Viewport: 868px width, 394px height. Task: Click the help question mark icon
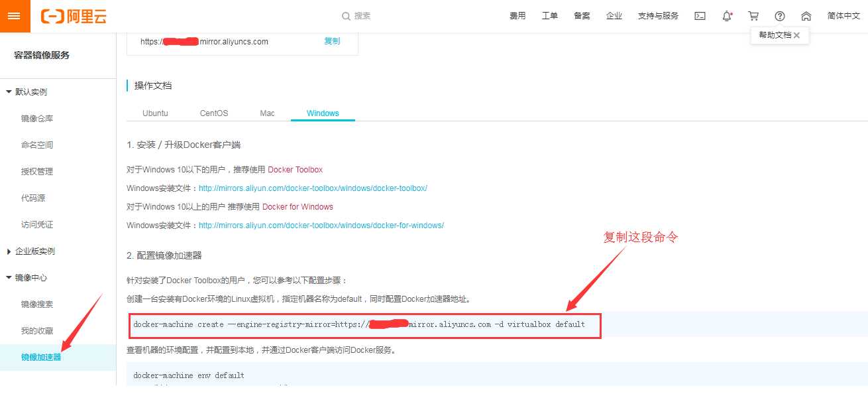pos(780,16)
